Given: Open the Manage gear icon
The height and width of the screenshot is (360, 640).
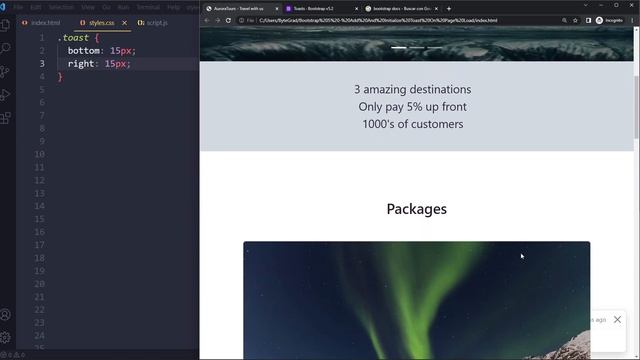Looking at the screenshot, I should point(5,337).
